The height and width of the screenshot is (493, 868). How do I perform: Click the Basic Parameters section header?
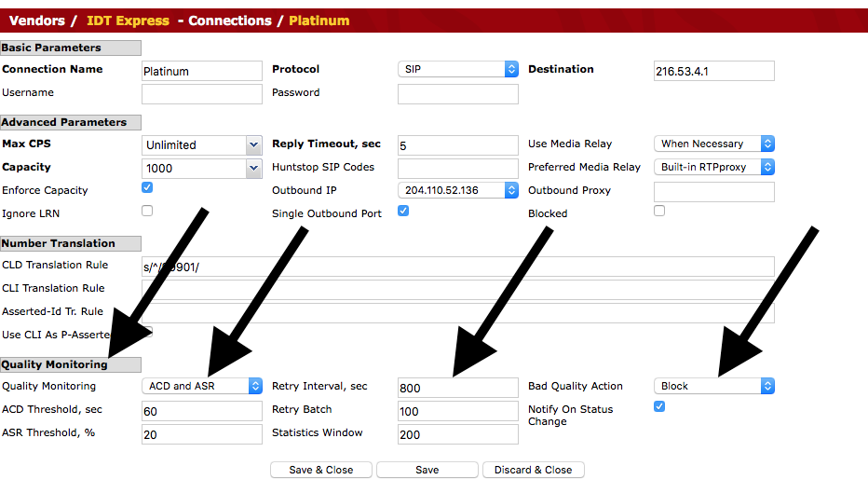pos(70,48)
